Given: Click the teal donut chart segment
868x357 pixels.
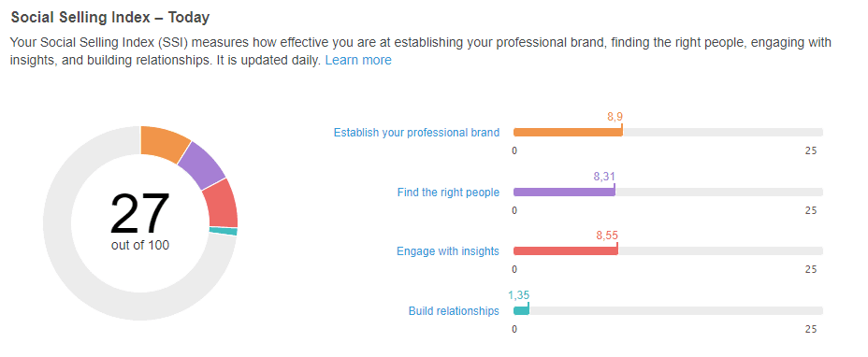Looking at the screenshot, I should (x=224, y=231).
